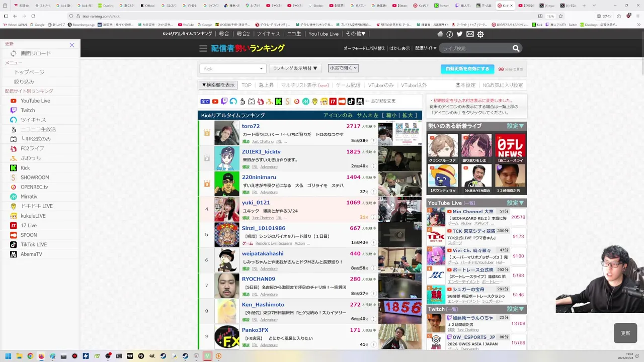Open streamer link yuki_0121
Image resolution: width=644 pixels, height=362 pixels.
[256, 202]
